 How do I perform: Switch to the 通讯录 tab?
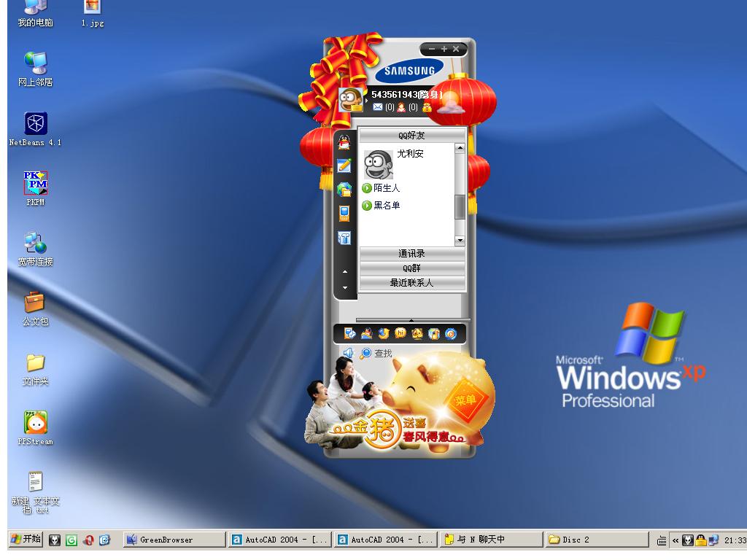tap(411, 253)
